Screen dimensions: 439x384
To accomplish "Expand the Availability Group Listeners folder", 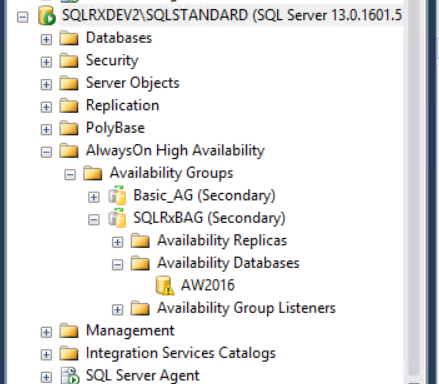I will (117, 310).
